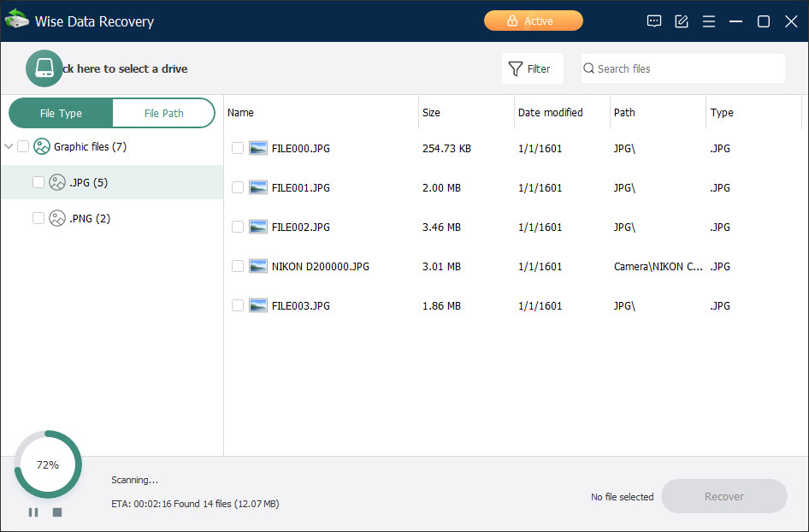
Task: Switch to the File Path tab
Action: coord(163,113)
